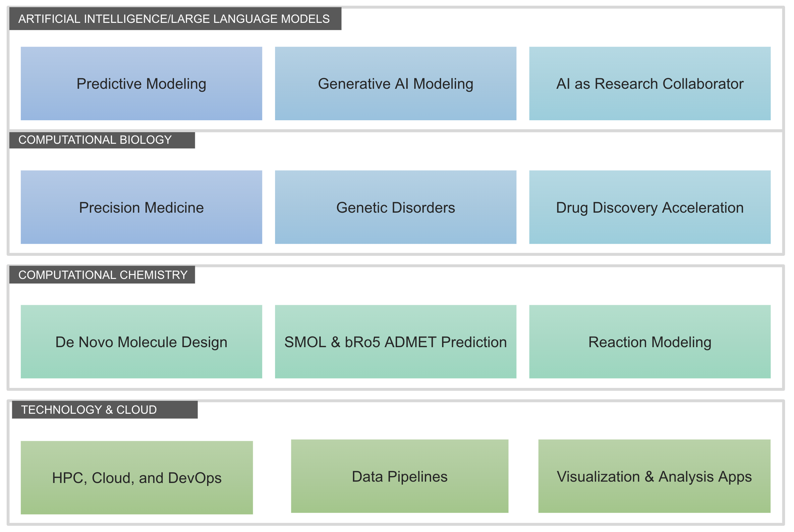
Task: Click the Drug Discovery Acceleration box
Action: click(650, 207)
